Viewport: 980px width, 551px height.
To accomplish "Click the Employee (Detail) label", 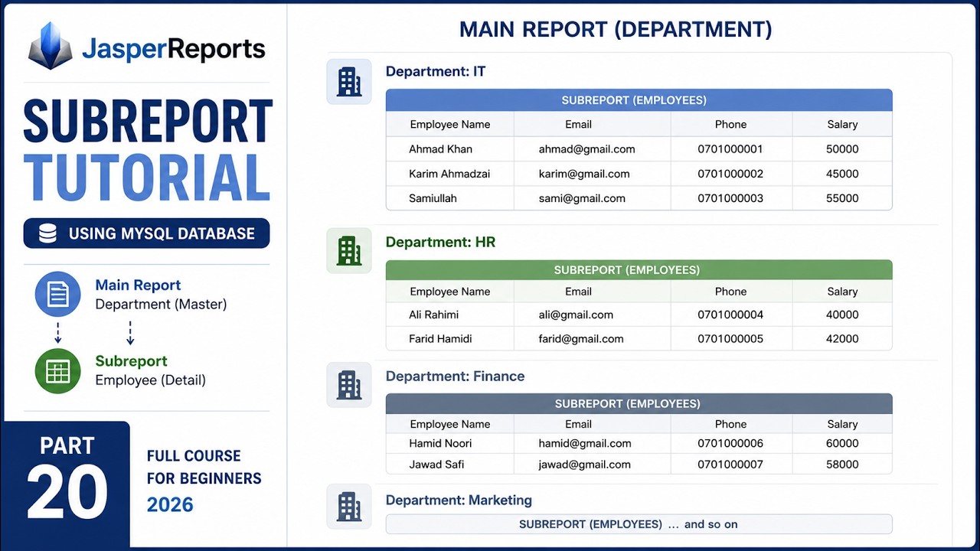I will click(x=150, y=380).
